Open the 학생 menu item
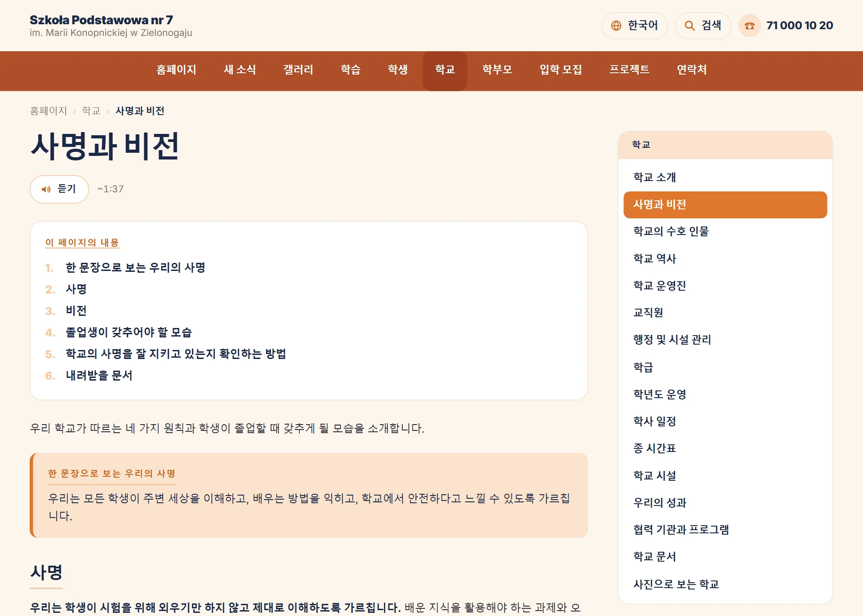863x616 pixels. (x=398, y=70)
